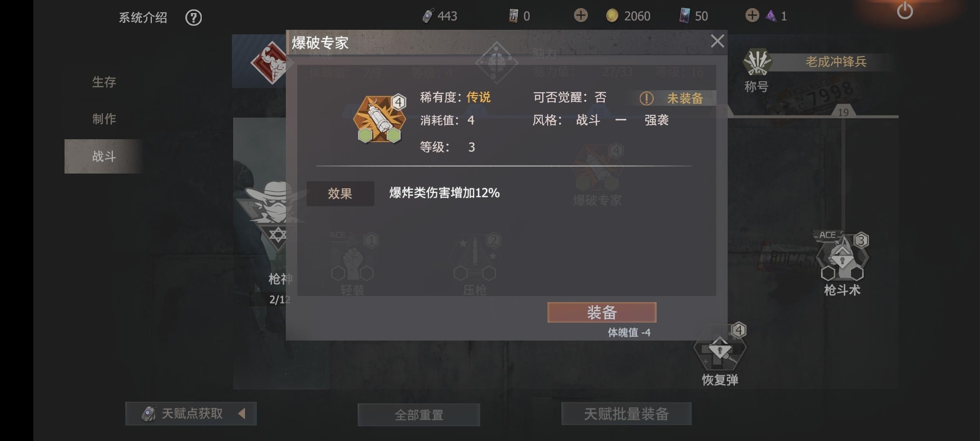Close the 爆破专家 popup dialog

tap(717, 41)
